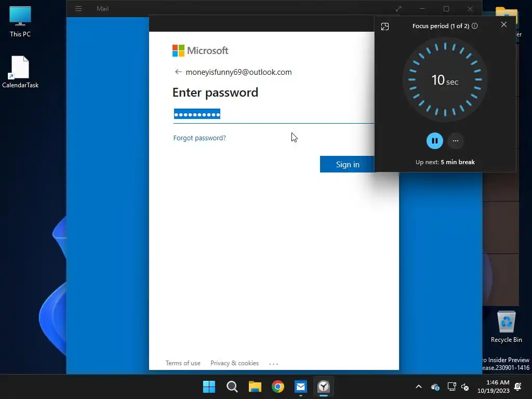
Task: Go back using arrow beside email address
Action: [x=178, y=72]
